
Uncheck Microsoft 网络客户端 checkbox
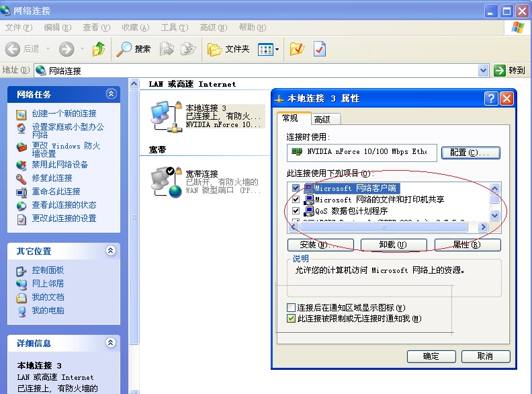[x=296, y=188]
